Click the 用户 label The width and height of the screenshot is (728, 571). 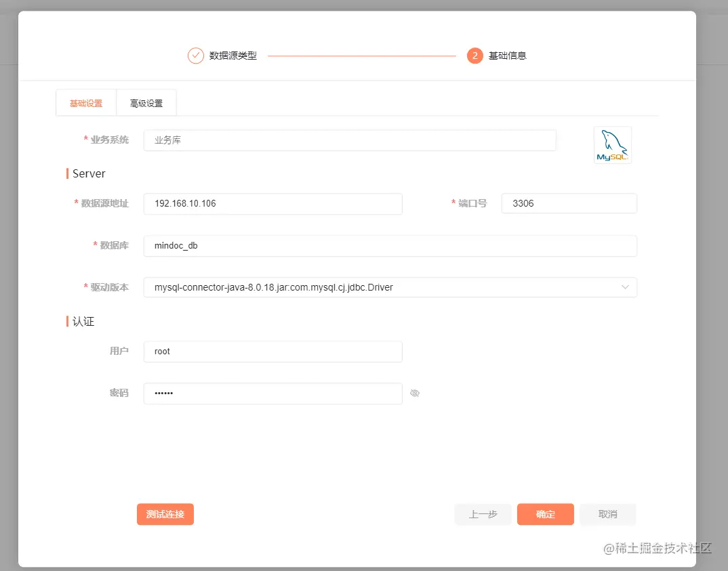pos(119,352)
